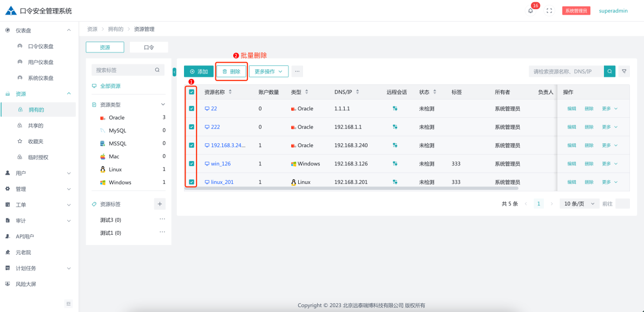The image size is (644, 312).
Task: Collapse the sidebar menu icon at bottom
Action: [x=69, y=303]
